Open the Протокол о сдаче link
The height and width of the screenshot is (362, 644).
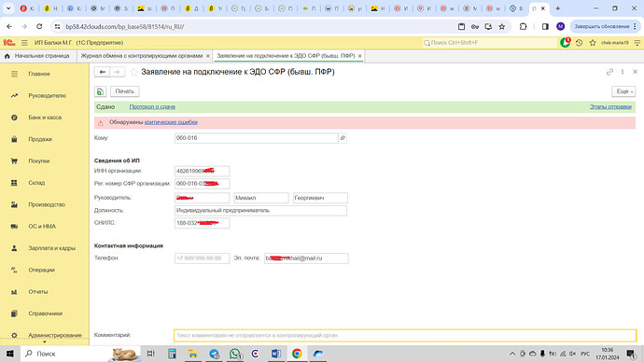point(152,106)
